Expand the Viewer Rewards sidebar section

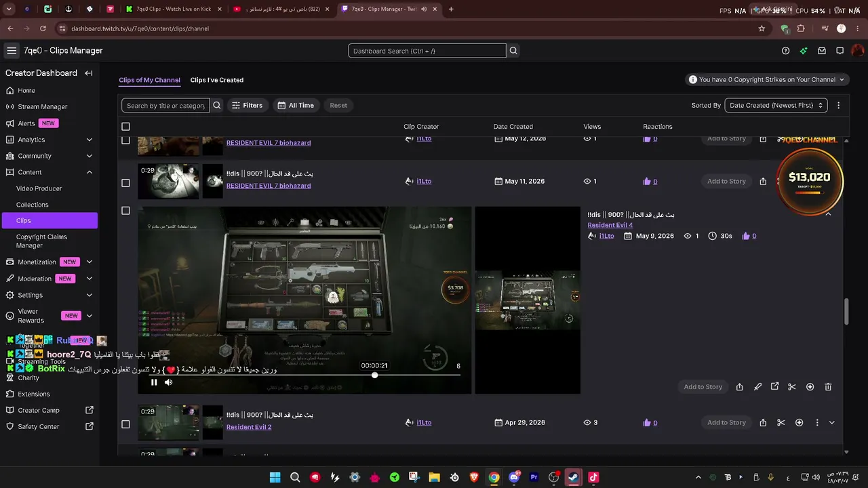[x=90, y=316]
